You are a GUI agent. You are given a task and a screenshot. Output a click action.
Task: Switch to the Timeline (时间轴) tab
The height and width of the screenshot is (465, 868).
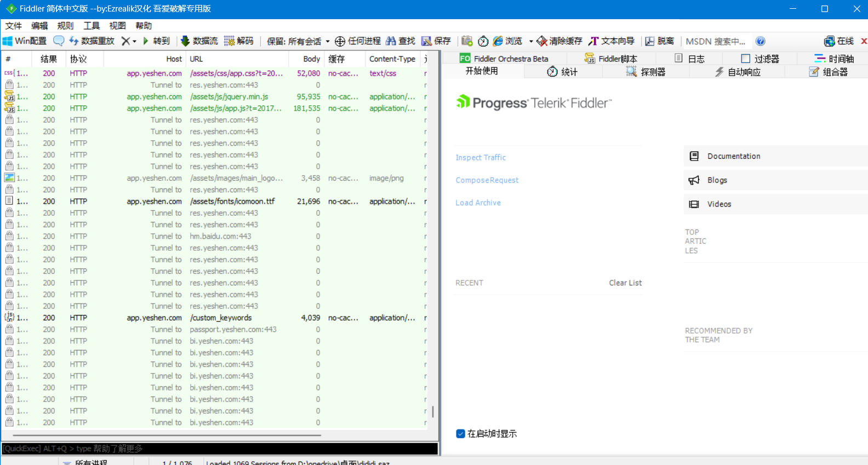pos(834,59)
